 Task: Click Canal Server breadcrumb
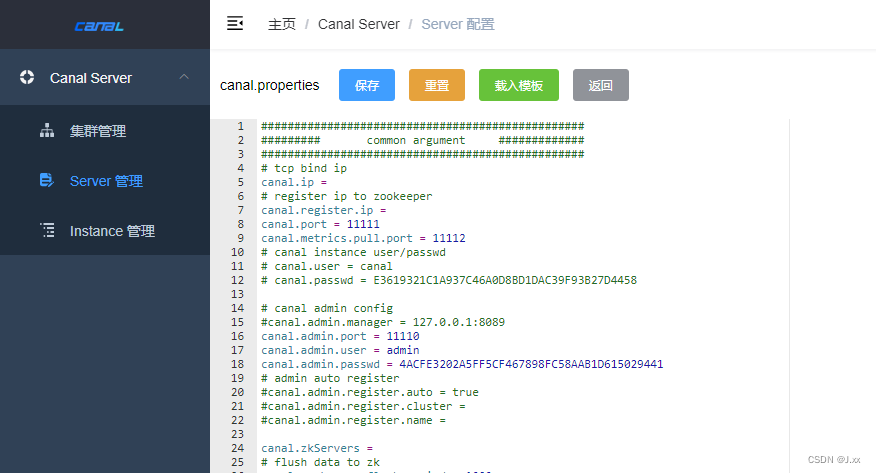coord(359,24)
